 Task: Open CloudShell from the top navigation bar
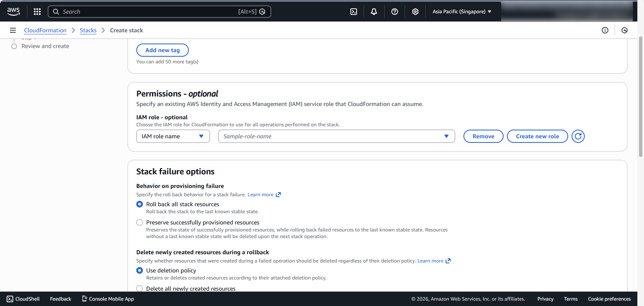point(353,11)
